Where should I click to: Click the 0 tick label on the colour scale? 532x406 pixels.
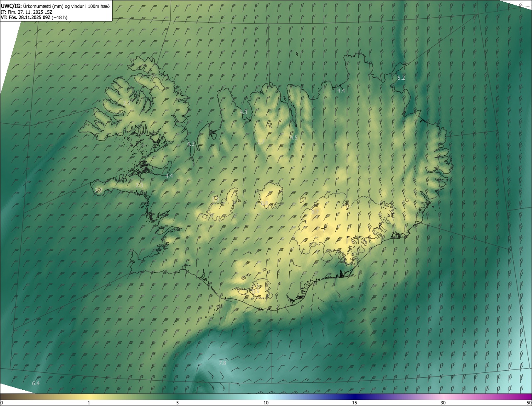pos(1,403)
